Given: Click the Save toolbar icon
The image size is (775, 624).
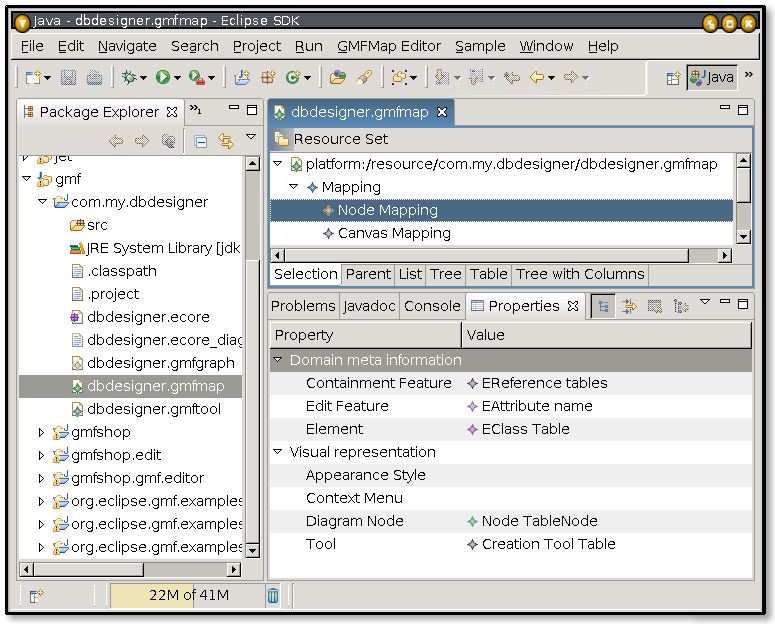Looking at the screenshot, I should tap(68, 77).
